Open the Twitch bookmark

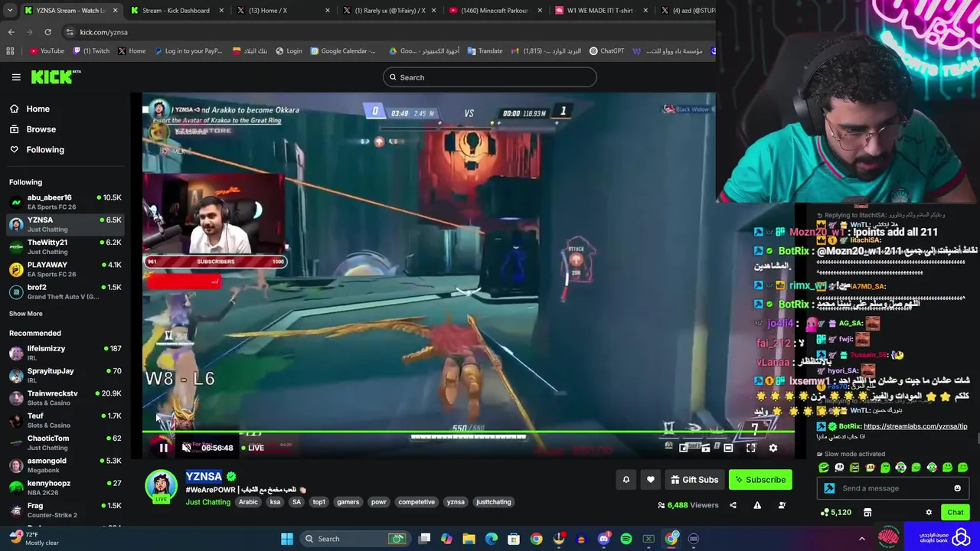(x=91, y=51)
